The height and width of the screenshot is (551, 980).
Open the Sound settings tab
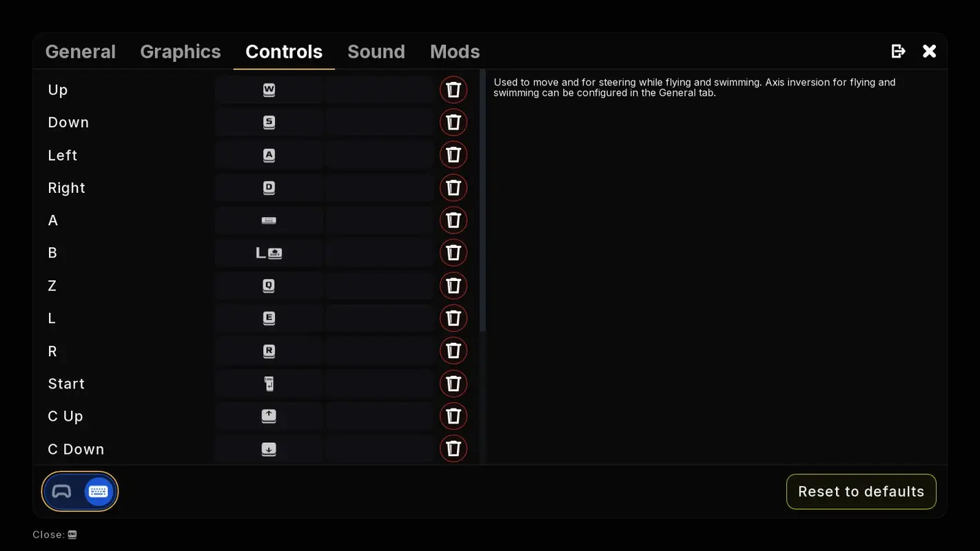click(x=376, y=51)
